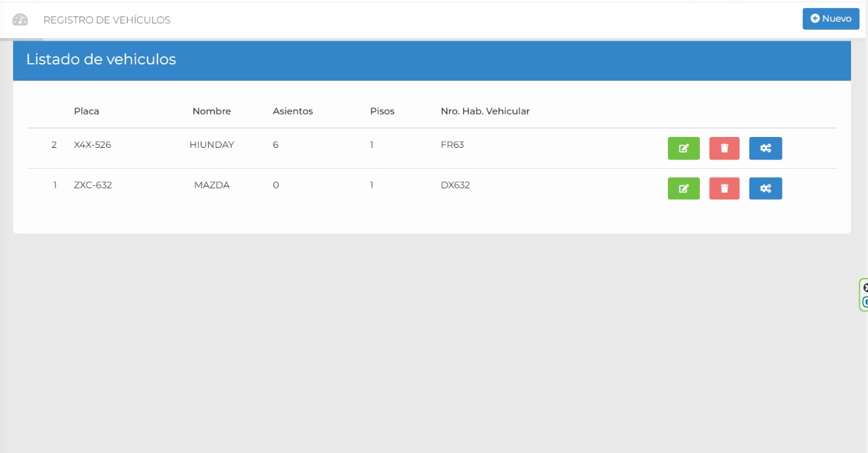
Task: Click the Nro. Hab. Vehicular column header
Action: [485, 111]
